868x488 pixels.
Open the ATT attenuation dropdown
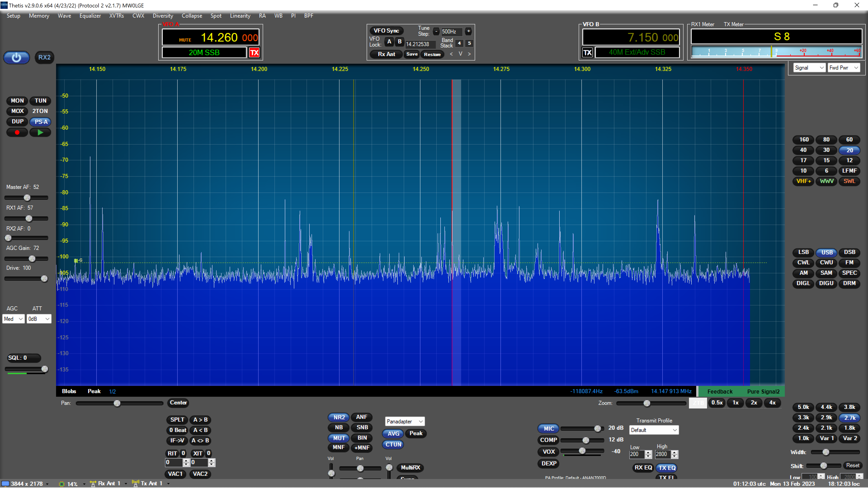39,319
